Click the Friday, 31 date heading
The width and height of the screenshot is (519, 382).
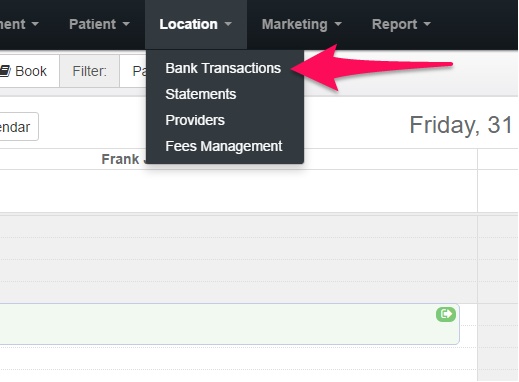[x=461, y=126]
